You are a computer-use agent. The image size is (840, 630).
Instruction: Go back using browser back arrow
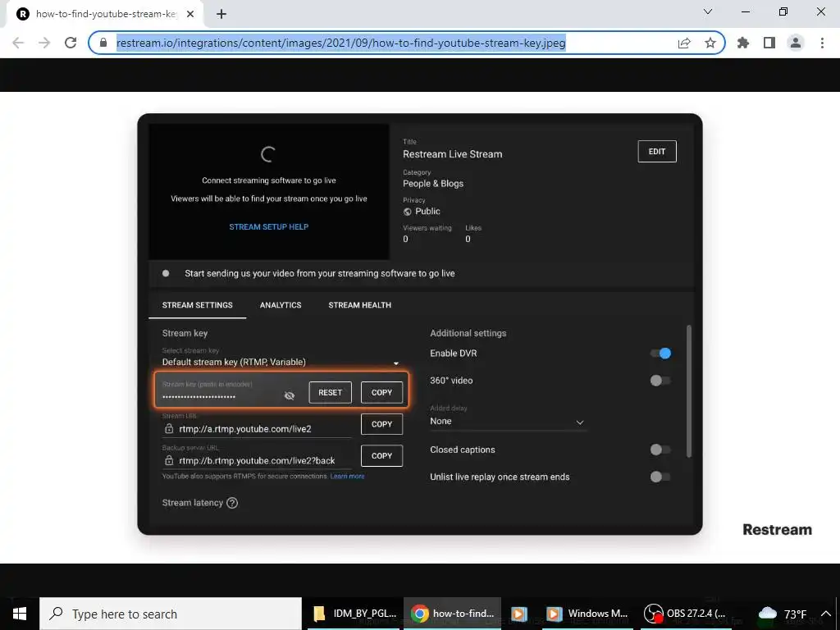(18, 43)
